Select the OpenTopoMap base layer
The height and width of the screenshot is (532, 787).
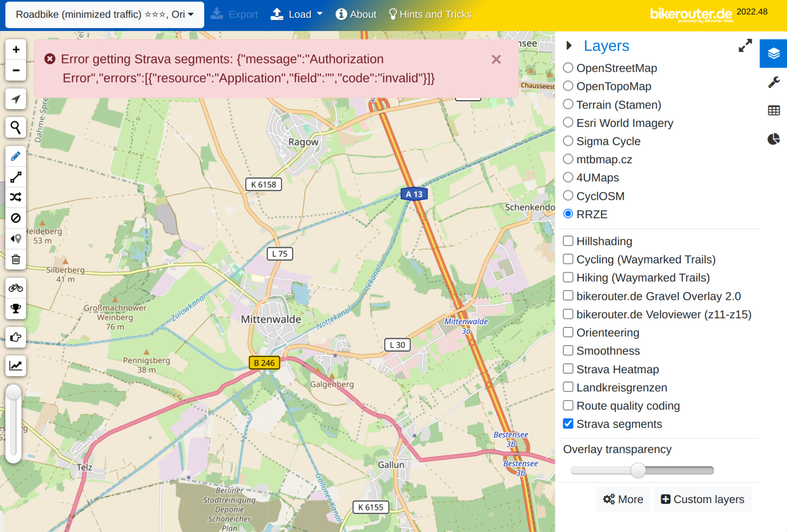point(568,86)
